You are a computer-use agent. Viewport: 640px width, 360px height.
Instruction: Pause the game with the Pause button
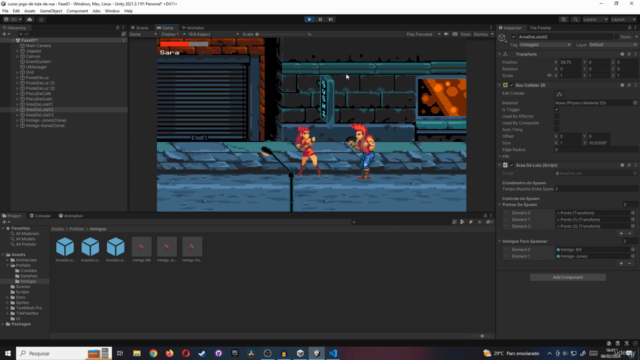(x=320, y=19)
